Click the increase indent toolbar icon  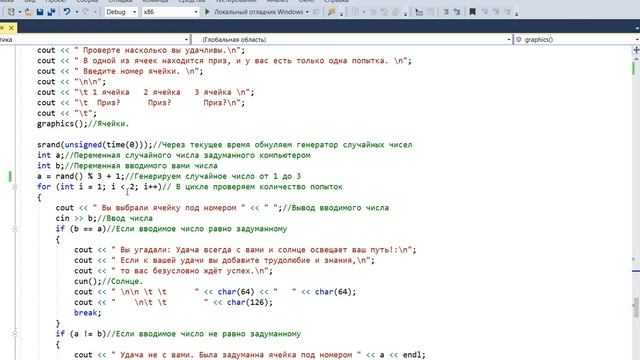click(x=457, y=12)
